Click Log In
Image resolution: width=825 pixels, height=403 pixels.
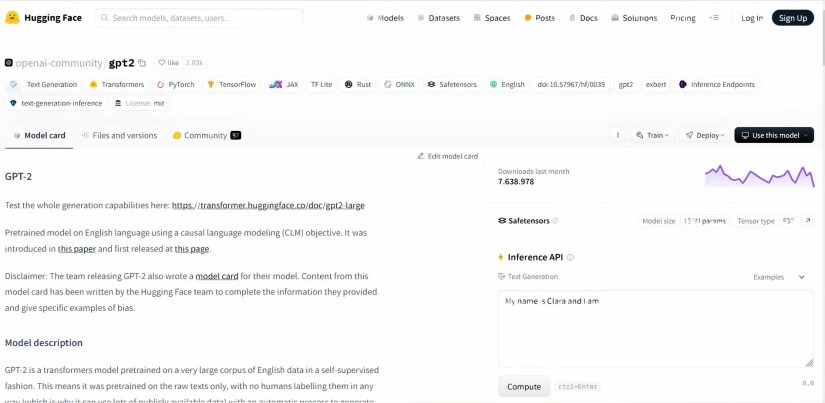point(752,18)
